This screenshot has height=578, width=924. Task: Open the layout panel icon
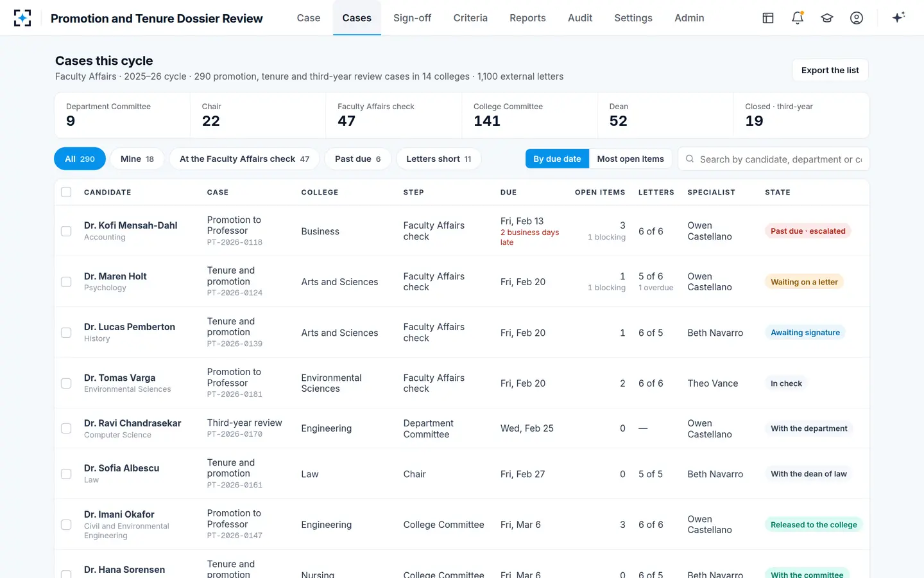768,18
